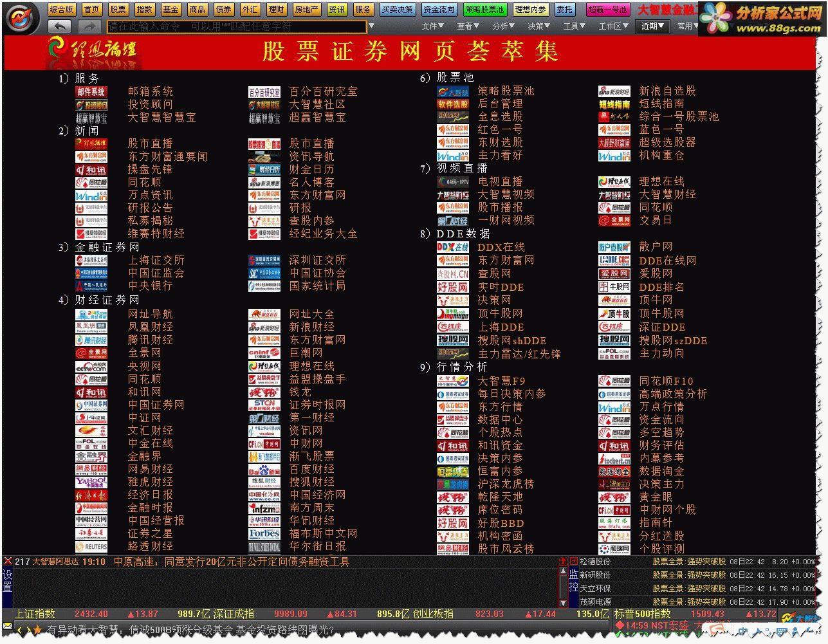Open the 沪深龙虎榜 link
This screenshot has height=644, width=828.
click(506, 484)
